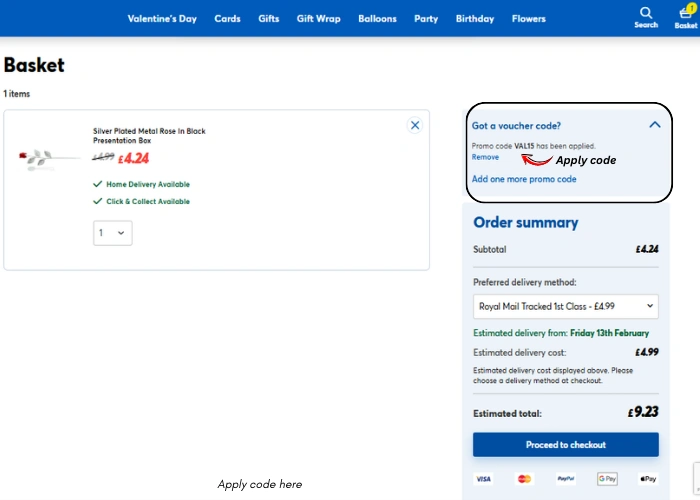Screen dimensions: 700x500
Task: Open the Basket icon in header
Action: point(686,14)
